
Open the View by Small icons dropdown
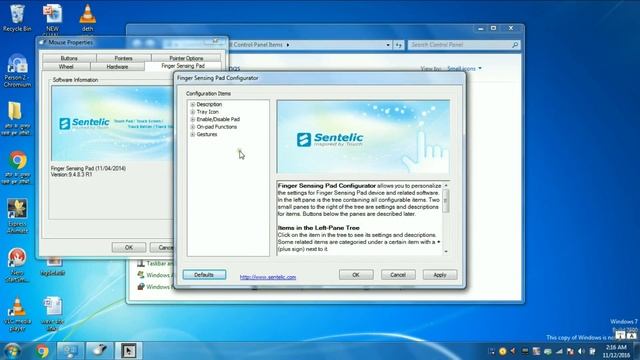464,69
